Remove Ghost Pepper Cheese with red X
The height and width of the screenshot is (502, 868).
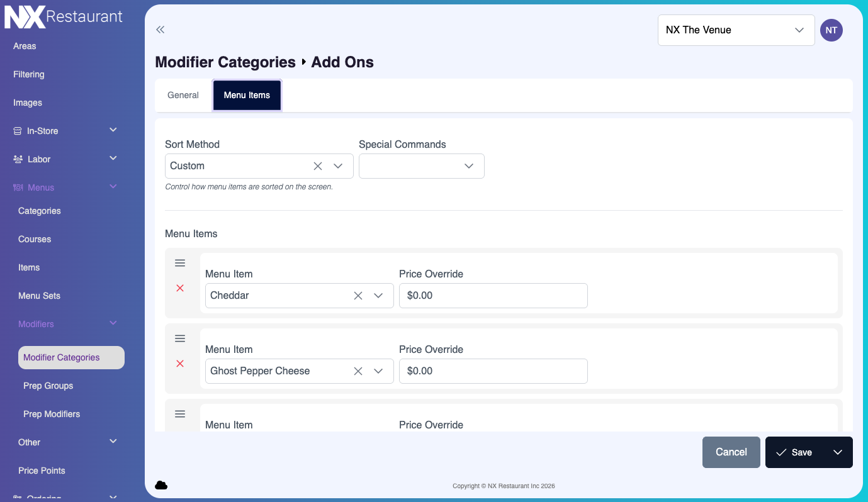point(180,364)
